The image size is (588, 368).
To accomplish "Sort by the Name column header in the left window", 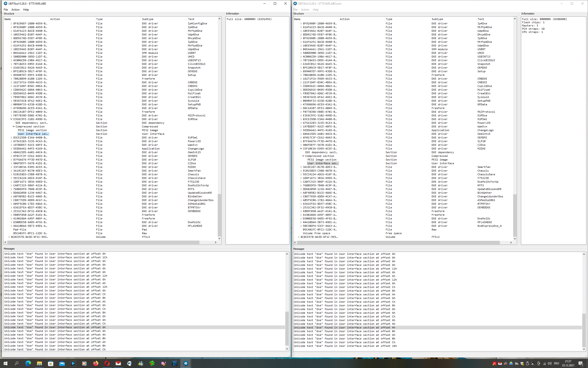I will pos(26,19).
